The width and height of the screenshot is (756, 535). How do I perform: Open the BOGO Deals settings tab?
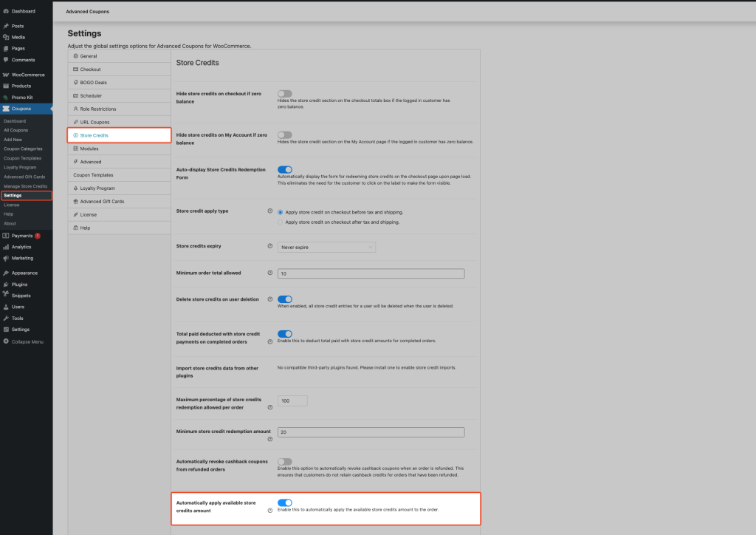click(119, 83)
